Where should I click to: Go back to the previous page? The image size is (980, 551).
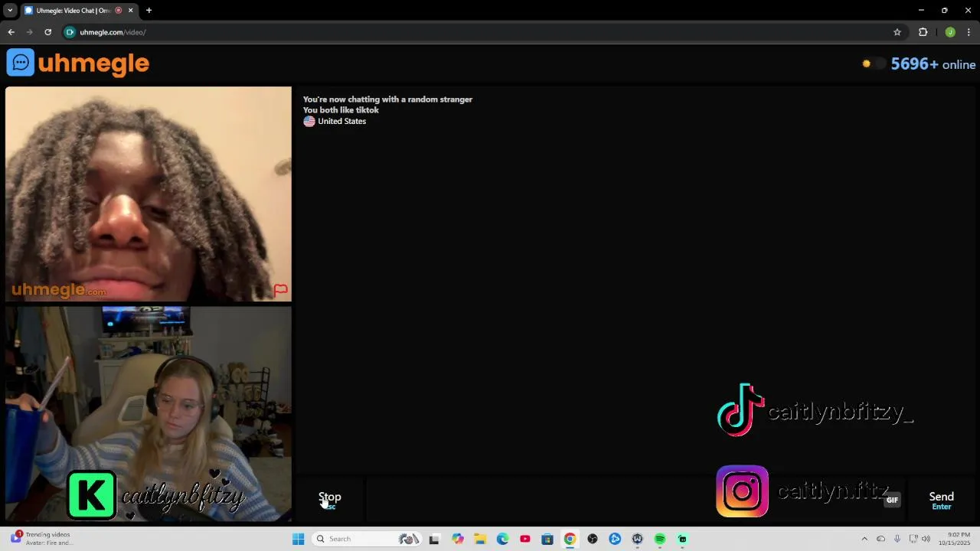tap(11, 32)
